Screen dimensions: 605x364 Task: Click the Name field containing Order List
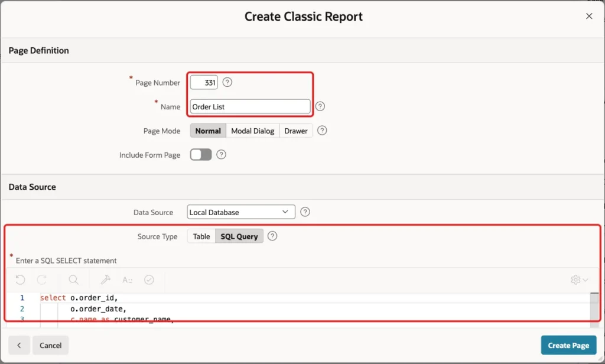250,106
